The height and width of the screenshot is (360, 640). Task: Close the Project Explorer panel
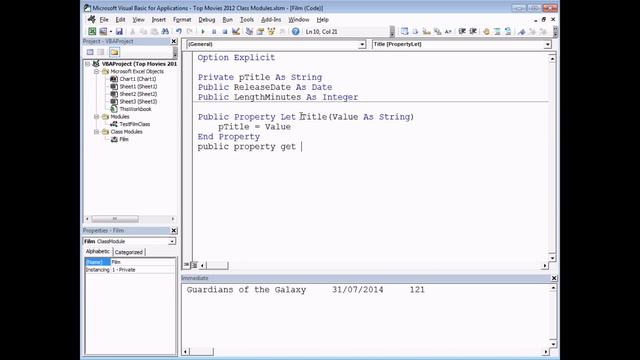(x=173, y=41)
